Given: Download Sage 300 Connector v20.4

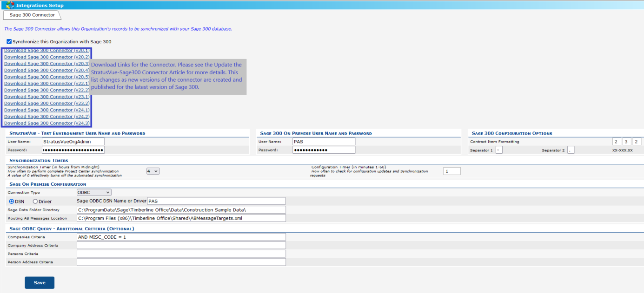Looking at the screenshot, I should (x=47, y=70).
